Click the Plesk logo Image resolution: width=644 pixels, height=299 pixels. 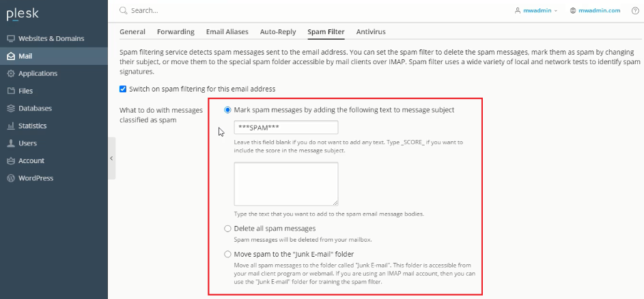[23, 14]
